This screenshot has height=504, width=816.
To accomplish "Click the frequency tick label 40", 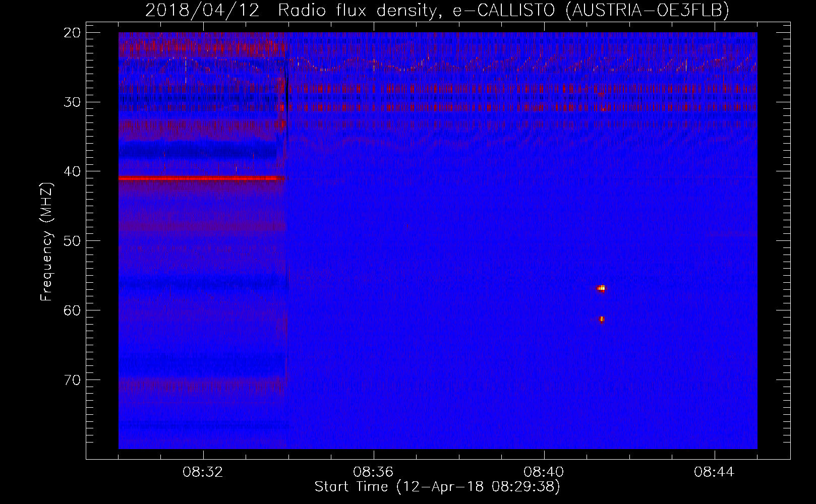I will (x=72, y=171).
